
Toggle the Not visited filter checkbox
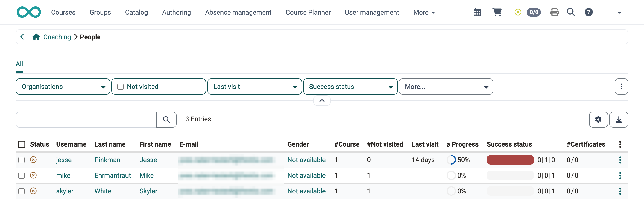pyautogui.click(x=121, y=87)
